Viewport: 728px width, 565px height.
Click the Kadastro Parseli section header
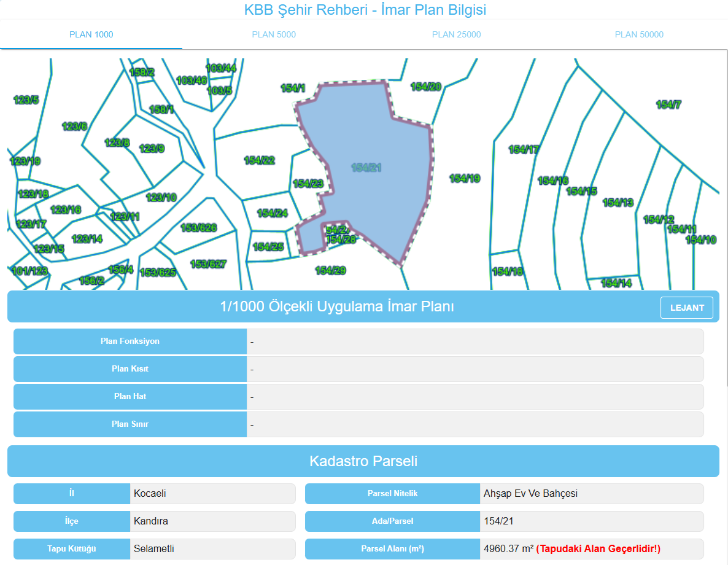point(363,461)
